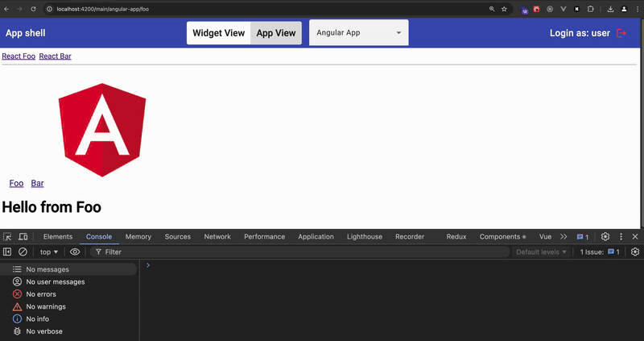Click the Angular logo image
644x341 pixels.
(x=102, y=130)
